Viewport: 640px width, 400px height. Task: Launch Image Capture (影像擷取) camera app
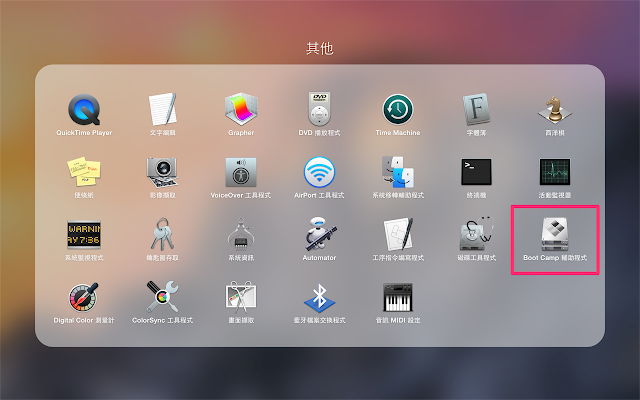162,172
